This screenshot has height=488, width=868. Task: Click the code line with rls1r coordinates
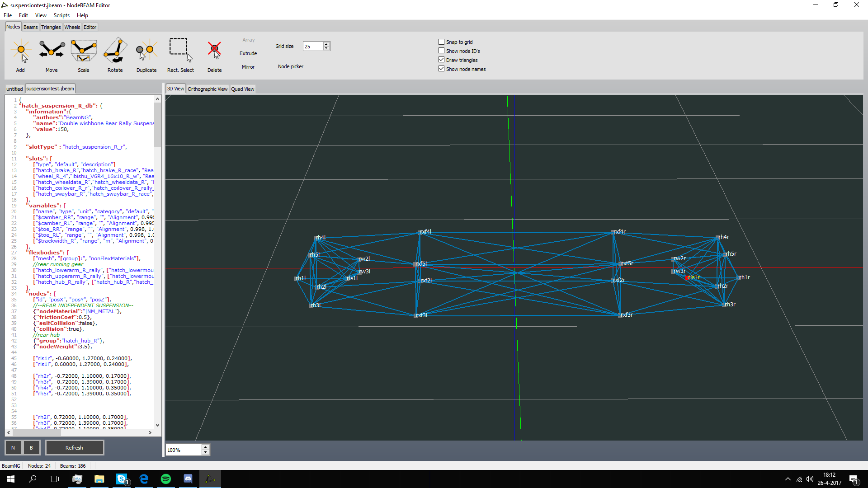click(82, 358)
